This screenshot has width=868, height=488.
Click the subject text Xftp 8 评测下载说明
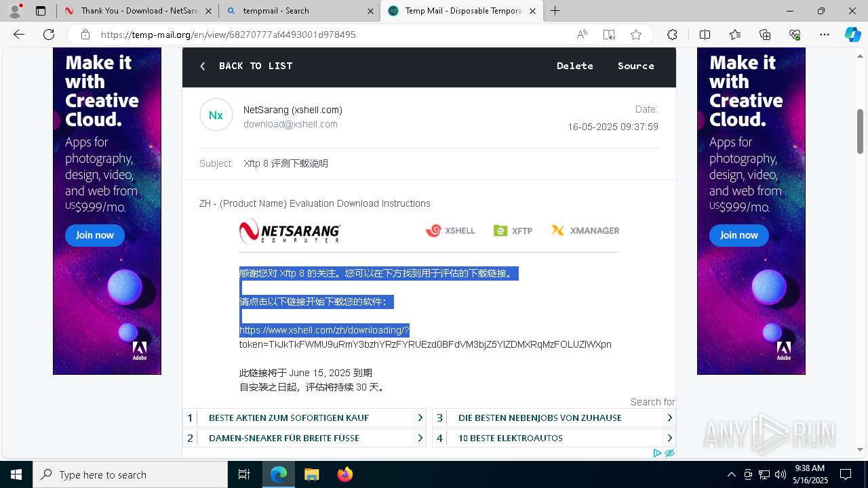pyautogui.click(x=286, y=163)
